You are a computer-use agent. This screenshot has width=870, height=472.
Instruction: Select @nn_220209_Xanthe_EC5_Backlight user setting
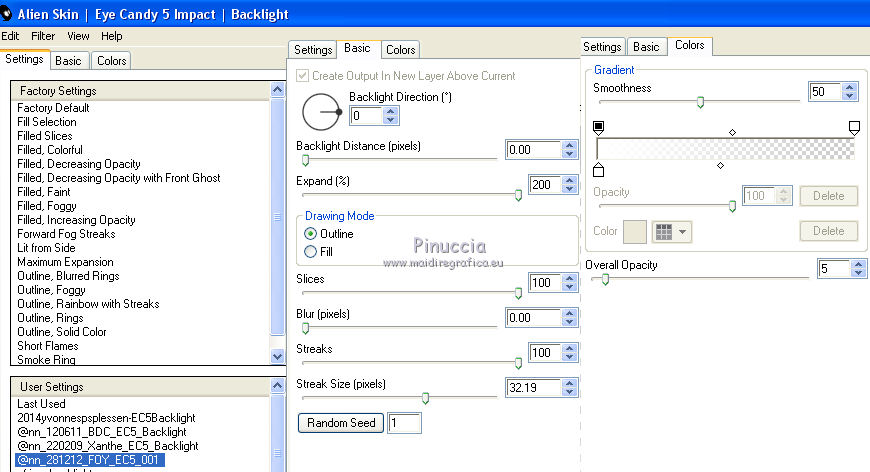click(108, 445)
